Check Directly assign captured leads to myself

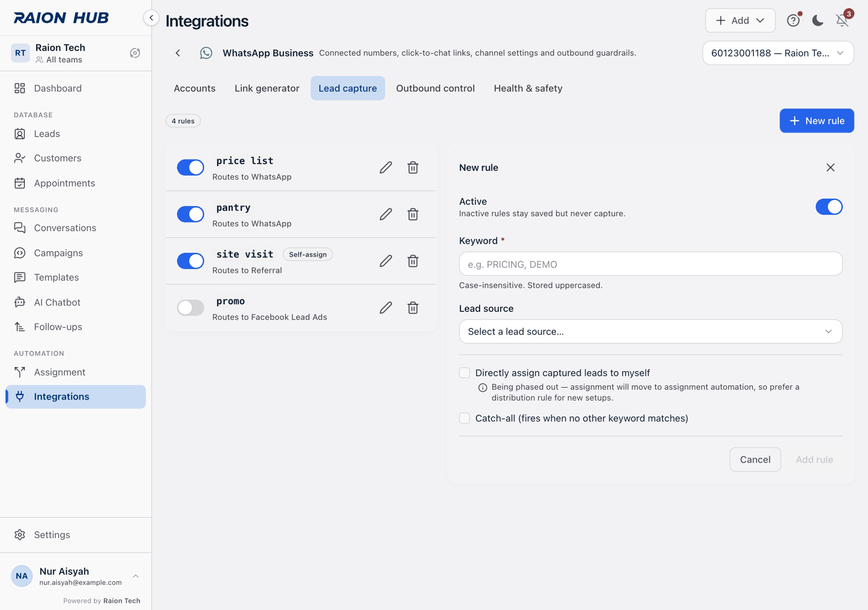point(464,373)
